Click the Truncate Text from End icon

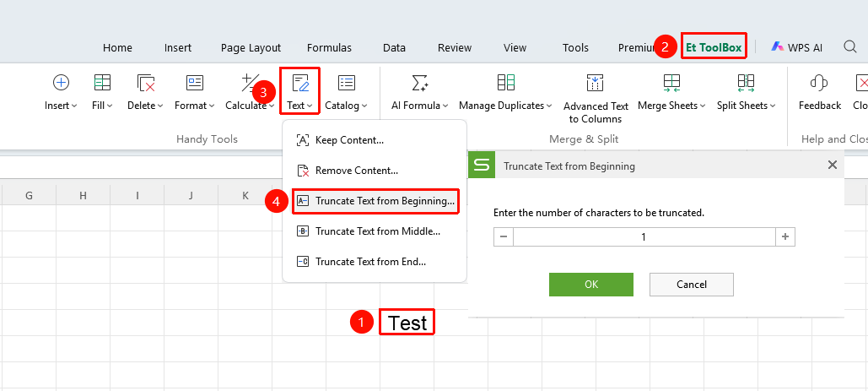[x=303, y=262]
